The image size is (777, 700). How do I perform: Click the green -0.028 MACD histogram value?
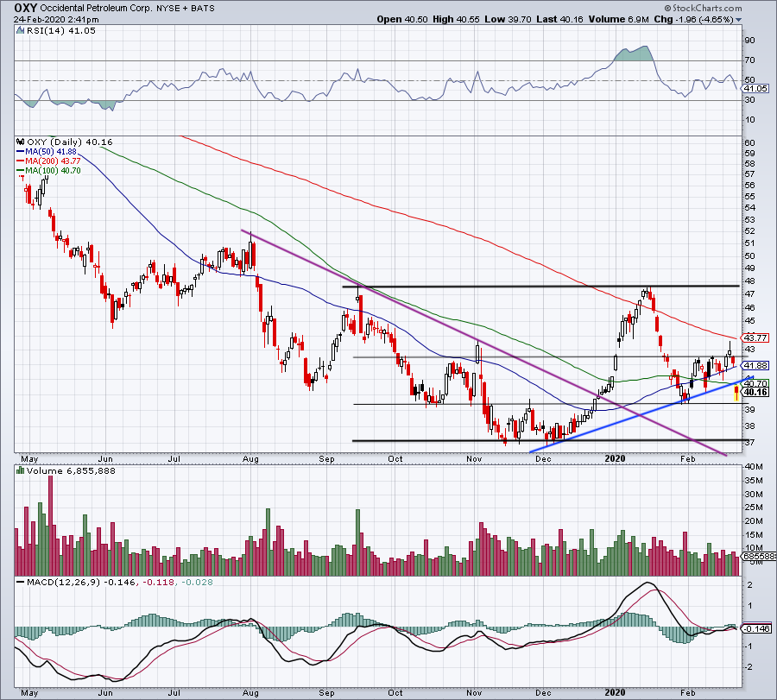pyautogui.click(x=197, y=582)
